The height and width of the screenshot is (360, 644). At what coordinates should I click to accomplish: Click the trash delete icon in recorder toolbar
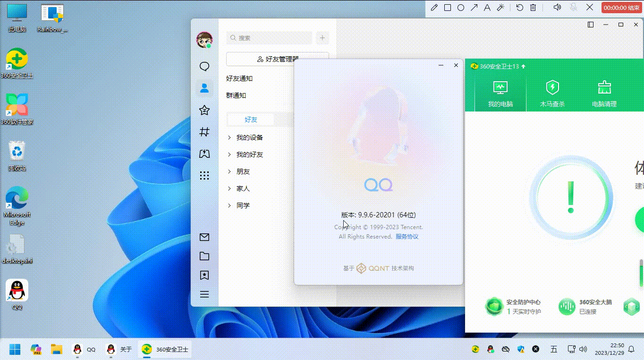click(533, 7)
